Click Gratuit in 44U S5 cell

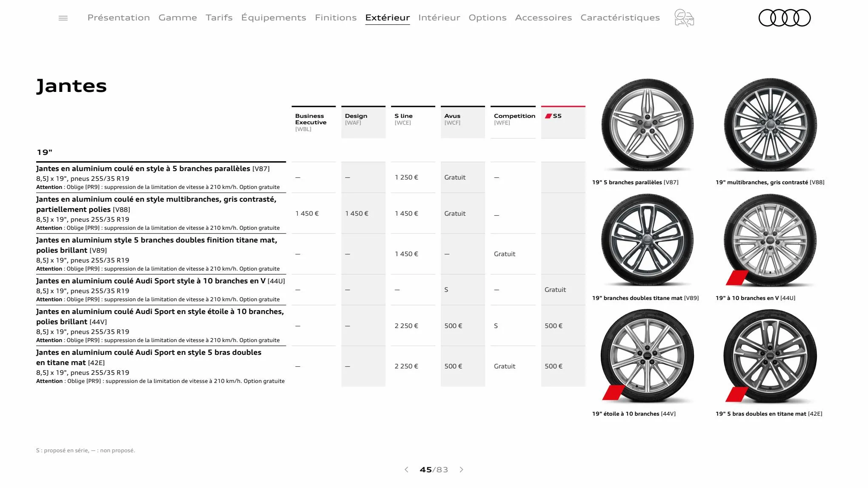point(555,290)
